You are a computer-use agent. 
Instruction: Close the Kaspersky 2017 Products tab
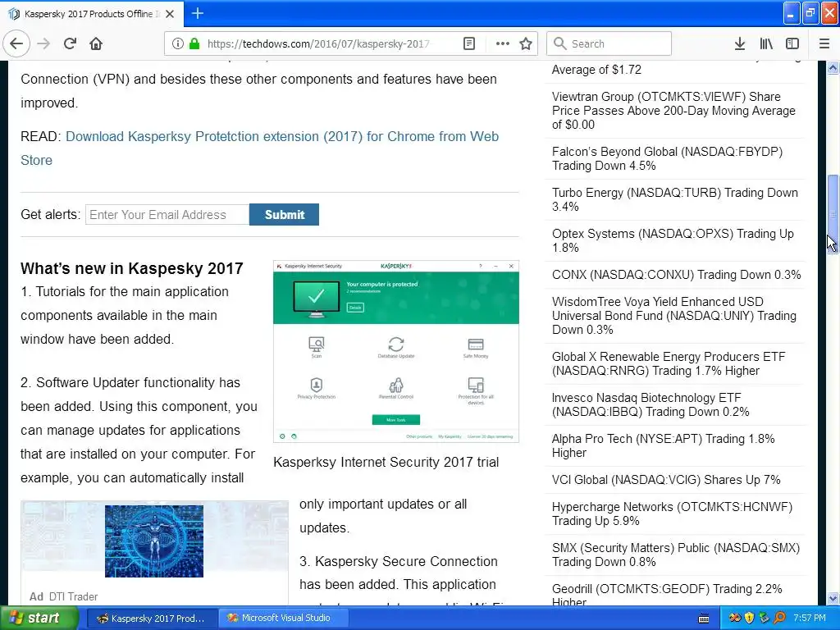pyautogui.click(x=170, y=14)
